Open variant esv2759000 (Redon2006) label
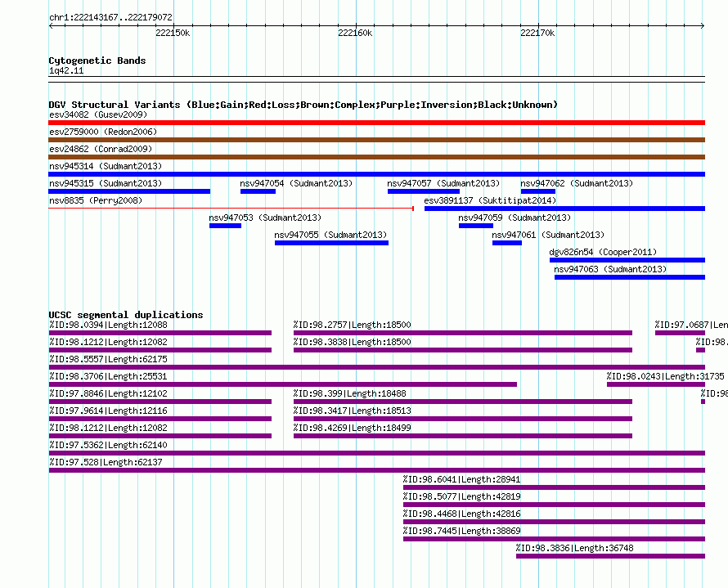The image size is (728, 588). tap(103, 132)
